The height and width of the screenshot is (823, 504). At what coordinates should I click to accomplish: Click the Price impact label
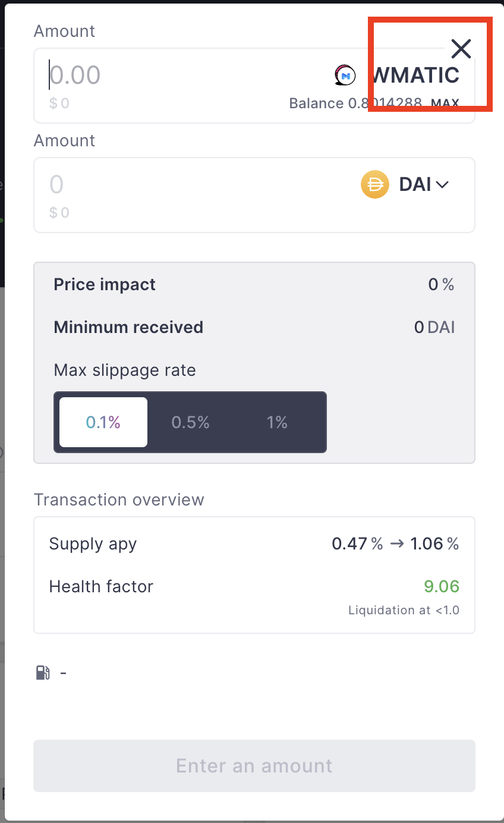click(x=105, y=284)
